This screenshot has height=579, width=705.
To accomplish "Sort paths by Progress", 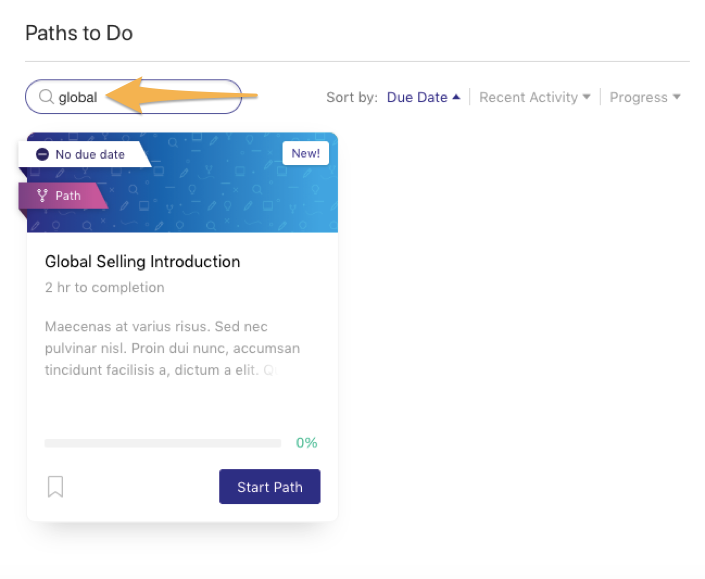I will click(638, 97).
